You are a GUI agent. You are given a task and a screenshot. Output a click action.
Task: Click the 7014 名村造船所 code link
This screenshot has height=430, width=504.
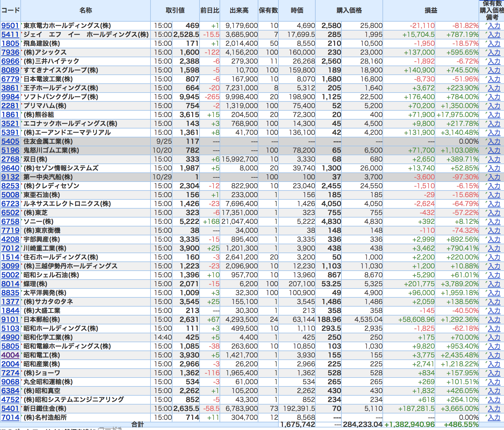pos(10,418)
